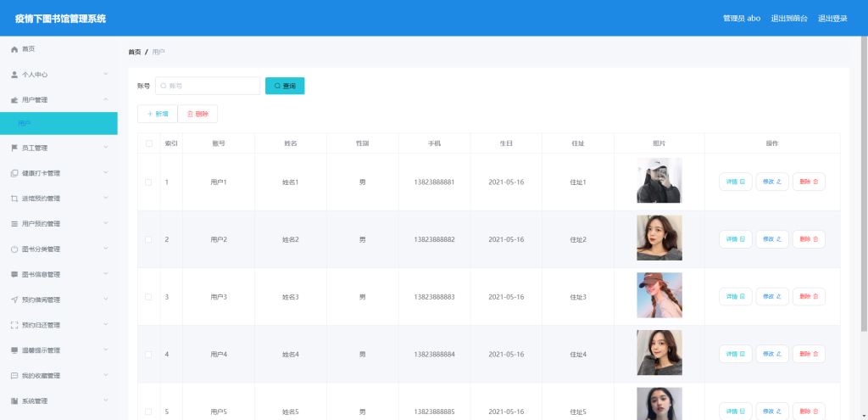Click the 查询 search button
The image size is (868, 420).
click(x=285, y=86)
